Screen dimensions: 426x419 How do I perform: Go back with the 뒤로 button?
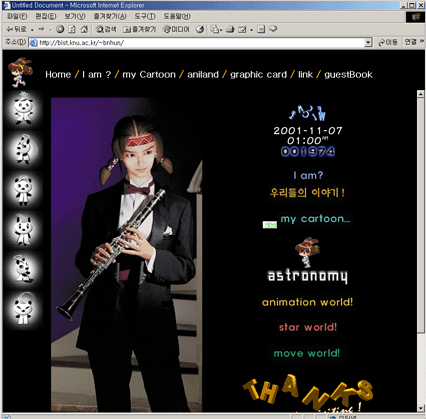[17, 30]
